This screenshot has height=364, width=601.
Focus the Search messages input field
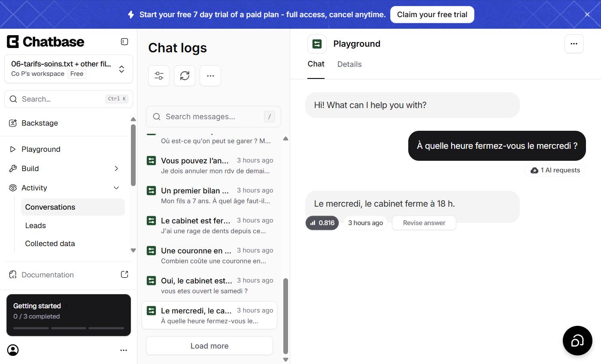pyautogui.click(x=213, y=117)
